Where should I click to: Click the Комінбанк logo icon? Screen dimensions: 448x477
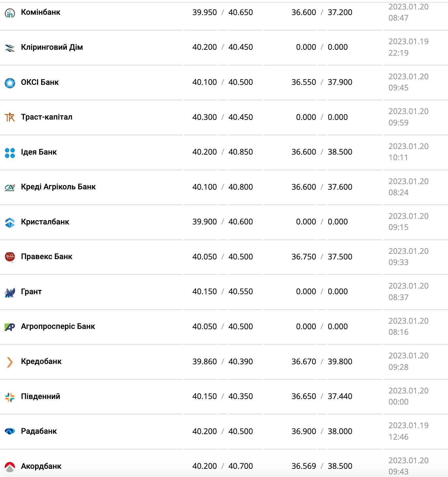click(10, 13)
